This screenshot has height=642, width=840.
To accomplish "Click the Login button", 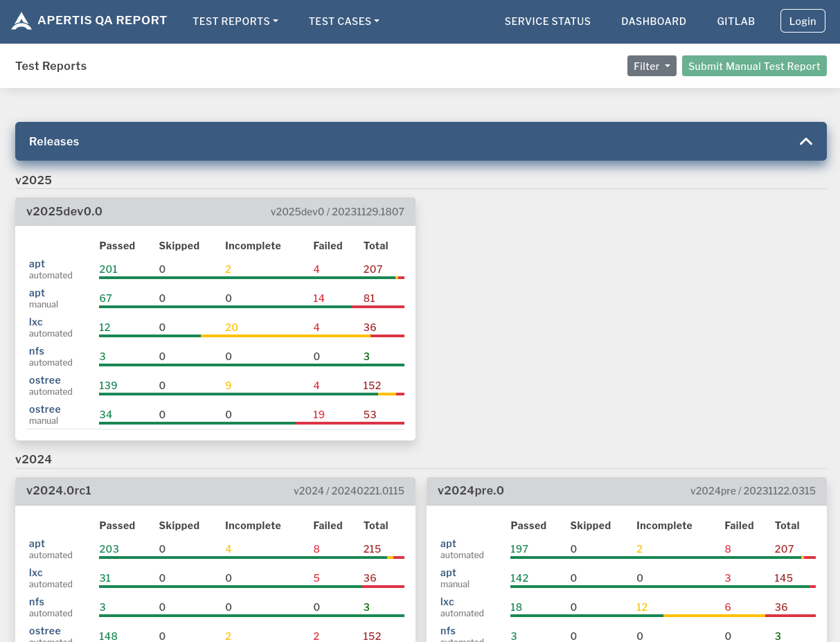I will click(x=802, y=21).
